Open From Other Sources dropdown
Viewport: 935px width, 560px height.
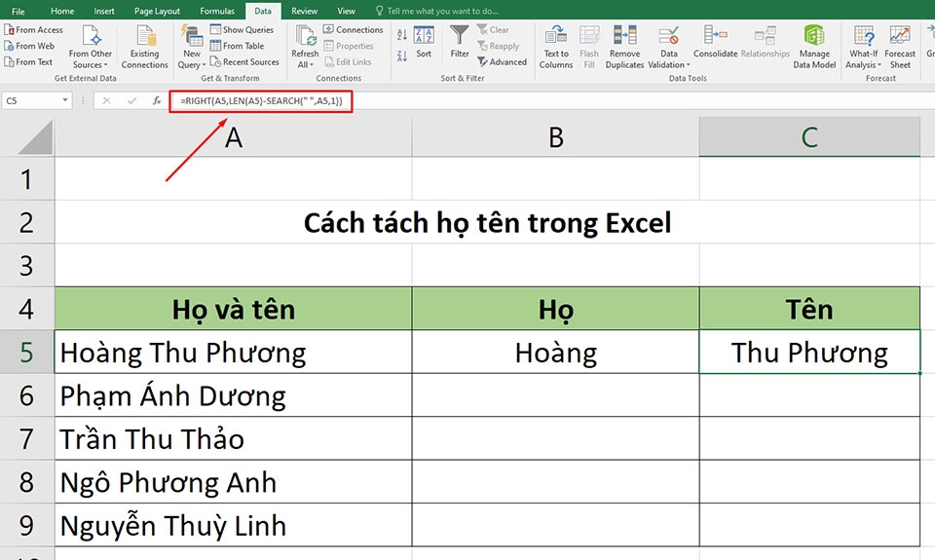coord(90,47)
